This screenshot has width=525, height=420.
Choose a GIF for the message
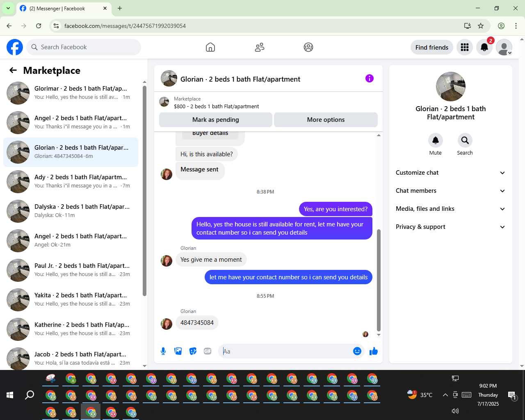208,351
